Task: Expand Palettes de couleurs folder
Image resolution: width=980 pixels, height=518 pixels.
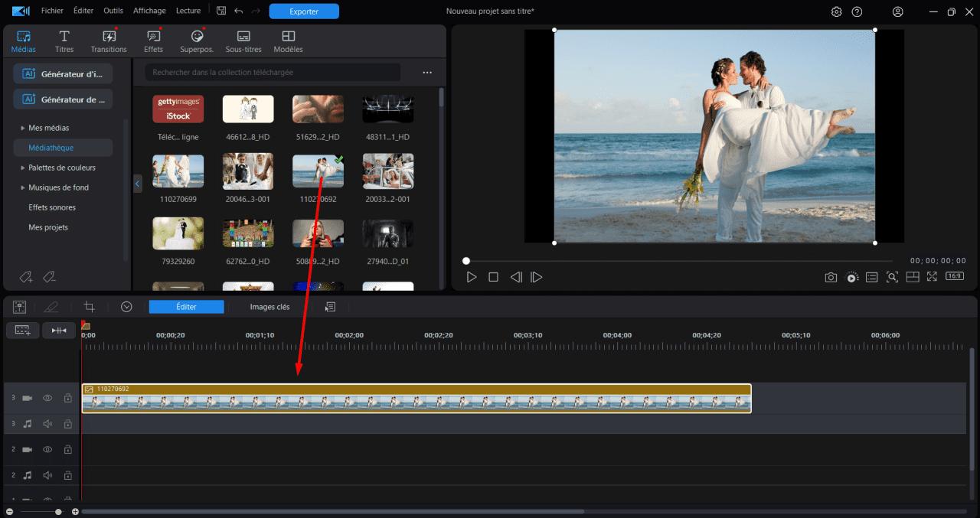Action: [23, 168]
